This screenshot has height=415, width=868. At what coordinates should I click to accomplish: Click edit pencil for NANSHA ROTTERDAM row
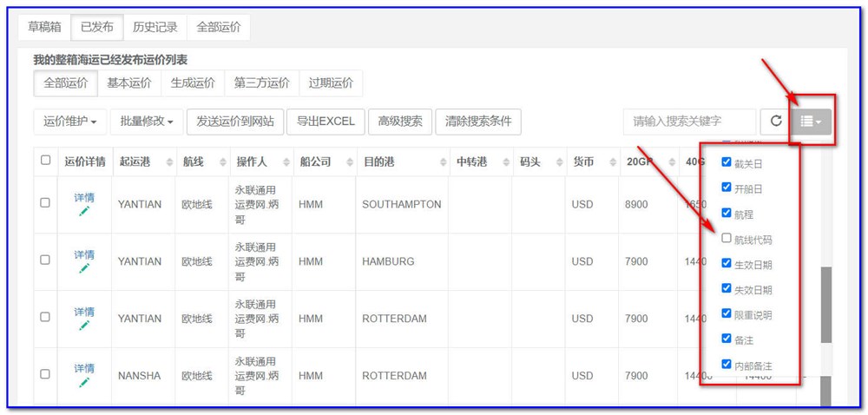[84, 382]
